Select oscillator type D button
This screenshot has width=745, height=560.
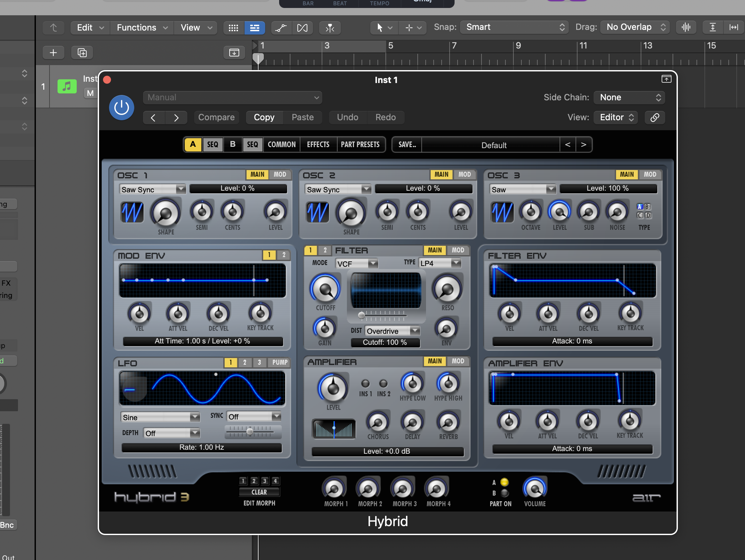pyautogui.click(x=648, y=215)
